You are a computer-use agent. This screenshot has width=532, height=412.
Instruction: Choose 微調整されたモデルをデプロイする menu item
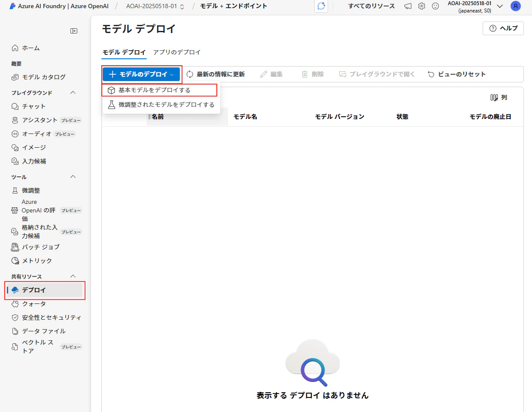click(x=161, y=105)
